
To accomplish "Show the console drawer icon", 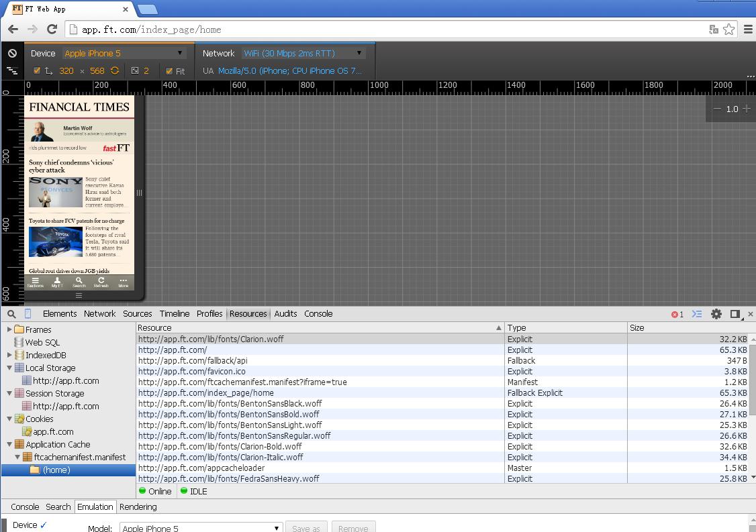I will pyautogui.click(x=697, y=314).
